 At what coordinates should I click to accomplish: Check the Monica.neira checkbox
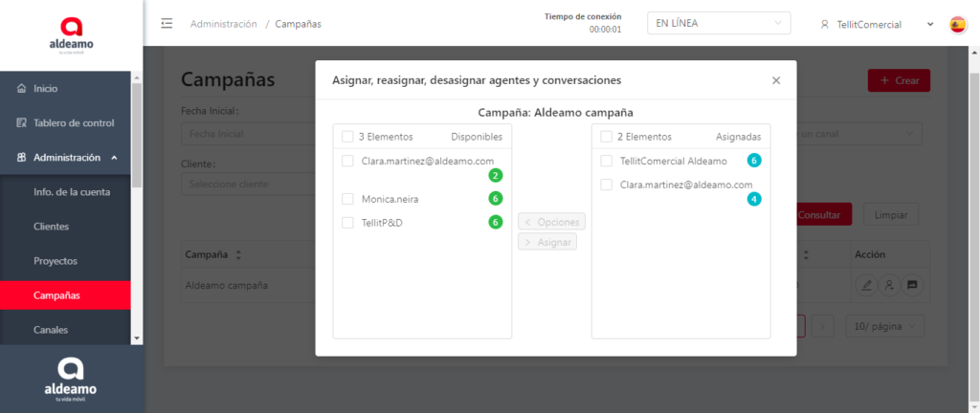click(347, 199)
